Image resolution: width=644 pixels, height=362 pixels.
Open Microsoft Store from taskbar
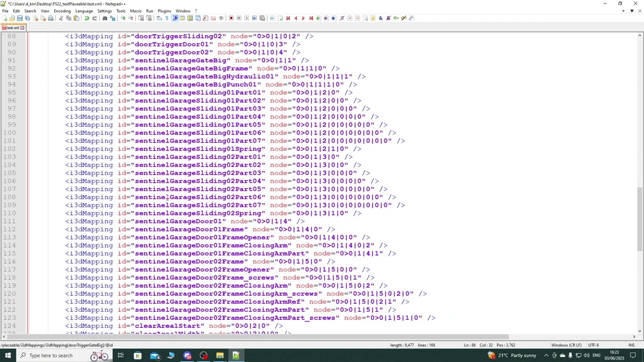[x=137, y=355]
